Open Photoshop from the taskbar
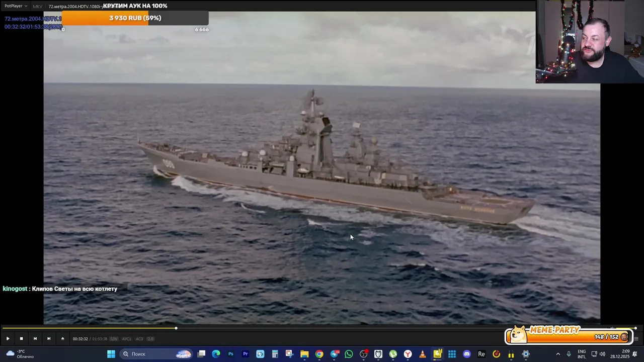 231,354
